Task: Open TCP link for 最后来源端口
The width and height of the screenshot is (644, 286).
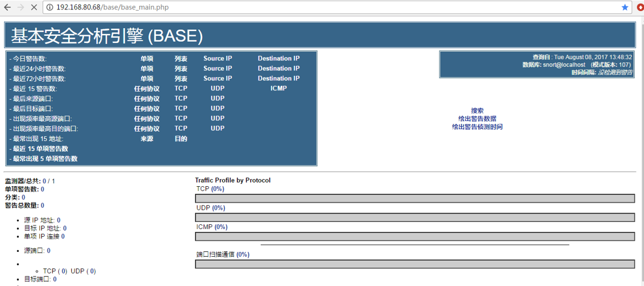Action: click(181, 99)
